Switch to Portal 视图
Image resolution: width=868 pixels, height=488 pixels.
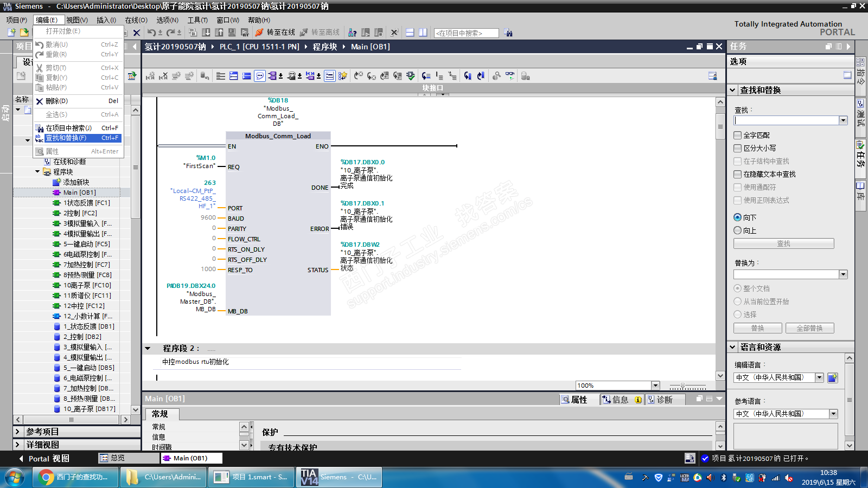44,459
